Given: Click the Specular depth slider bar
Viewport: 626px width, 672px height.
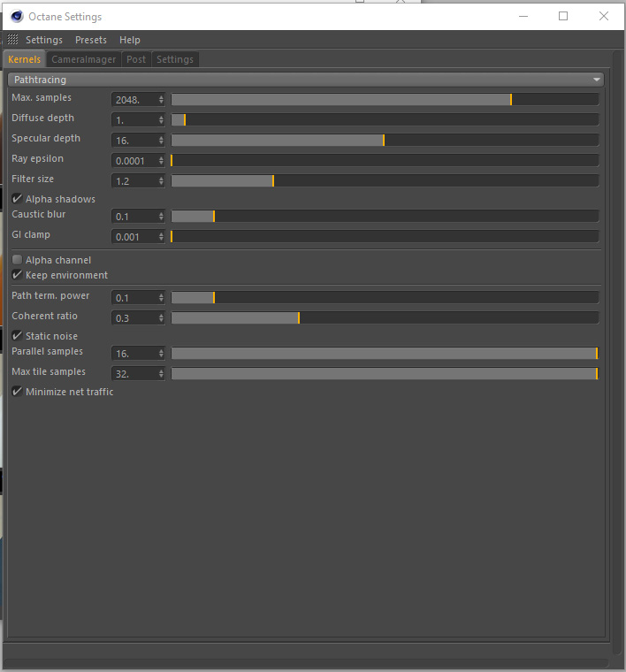Looking at the screenshot, I should pos(385,140).
